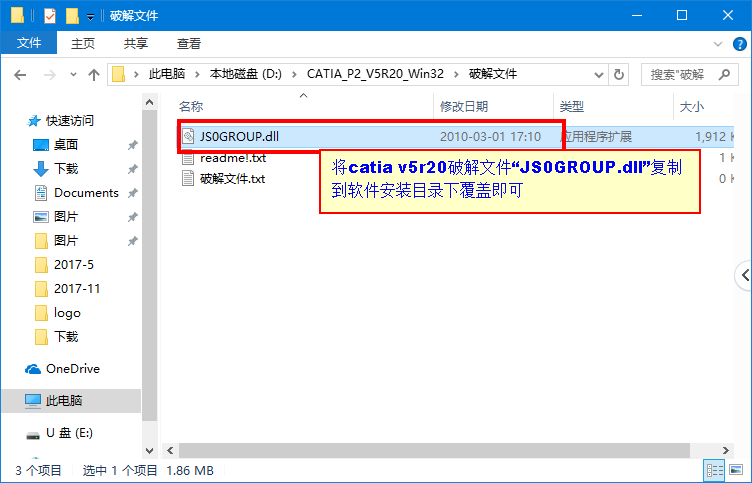Open 桌面 in the navigation pane

click(x=66, y=144)
